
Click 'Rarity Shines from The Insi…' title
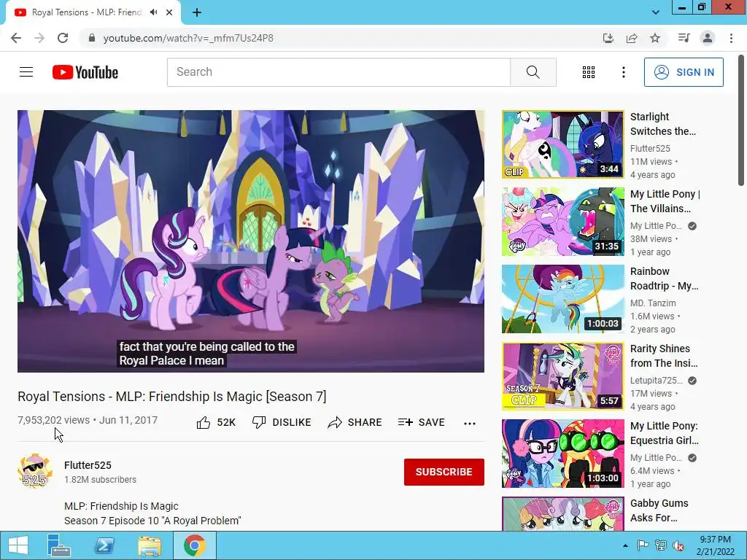pos(664,356)
